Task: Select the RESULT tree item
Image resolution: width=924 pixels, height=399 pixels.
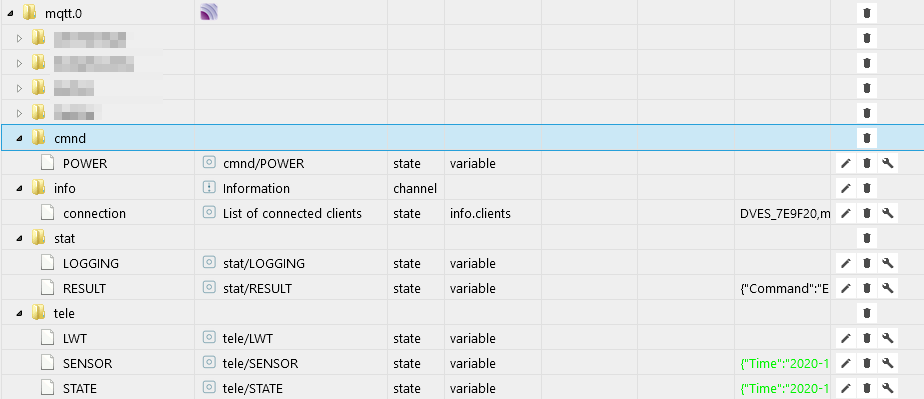Action: pos(84,288)
